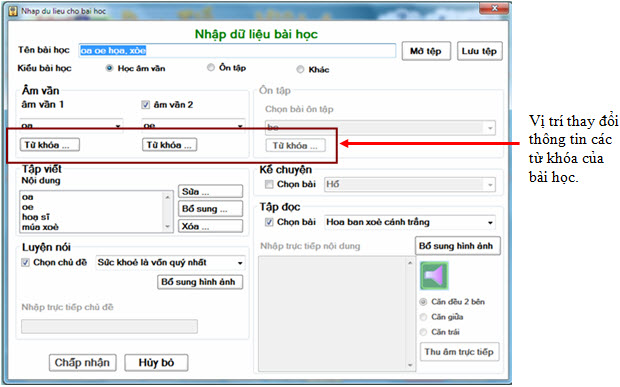Open 'Hoa ban xoè cánh trắng' dropdown

click(x=410, y=222)
